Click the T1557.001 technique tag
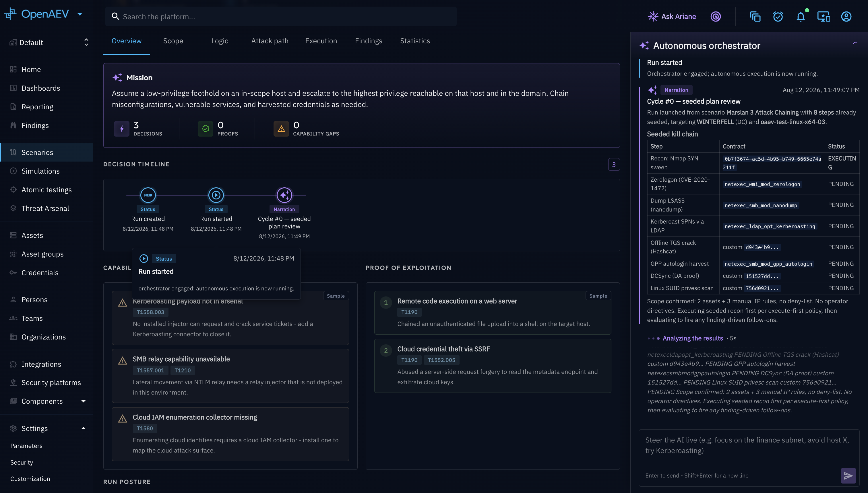868x493 pixels. click(150, 370)
